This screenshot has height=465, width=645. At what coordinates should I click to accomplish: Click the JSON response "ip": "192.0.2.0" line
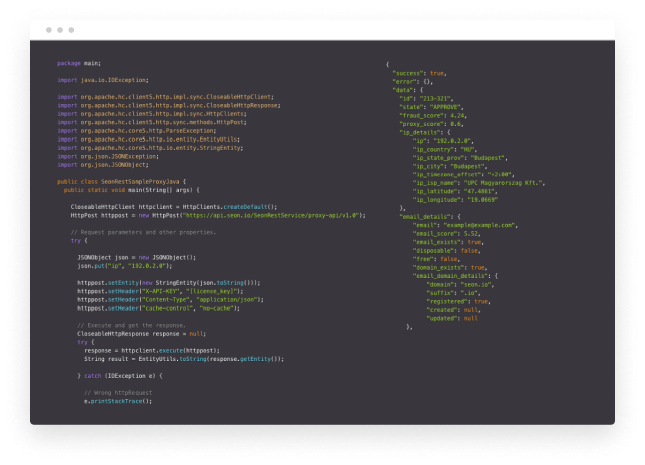click(443, 141)
